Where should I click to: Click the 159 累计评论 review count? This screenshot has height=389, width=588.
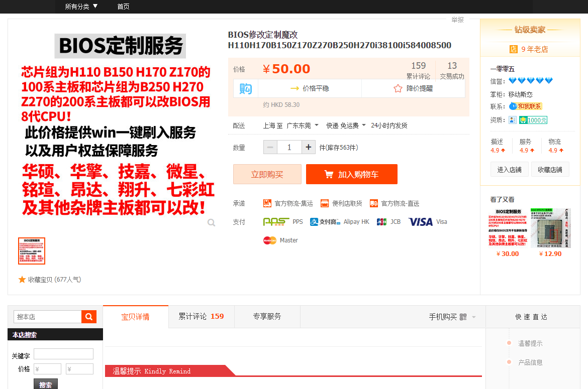coord(419,70)
